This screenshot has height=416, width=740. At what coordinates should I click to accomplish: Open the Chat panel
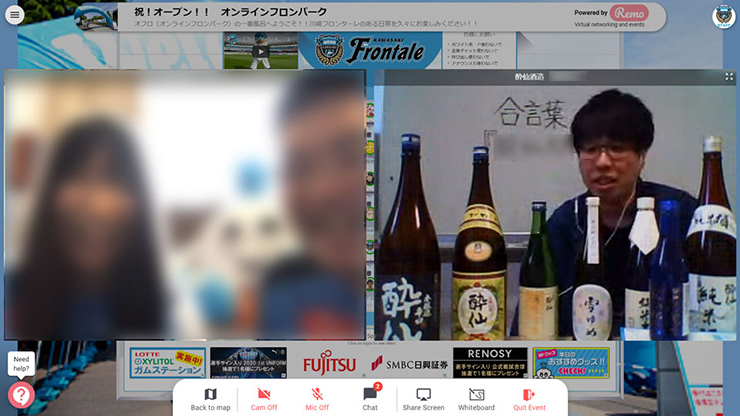[370, 399]
